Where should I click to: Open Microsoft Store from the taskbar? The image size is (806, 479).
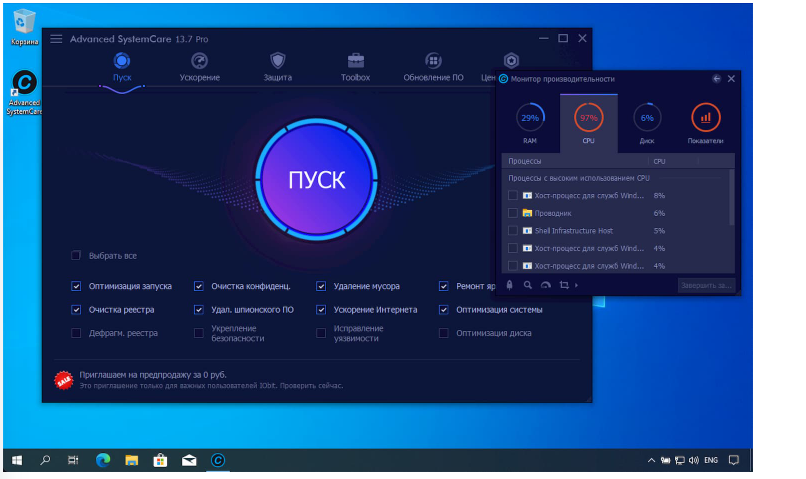160,460
